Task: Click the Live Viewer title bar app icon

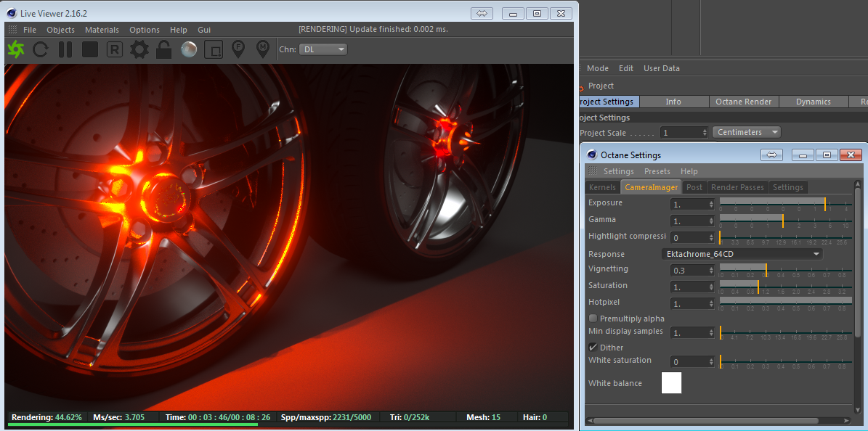Action: point(11,13)
